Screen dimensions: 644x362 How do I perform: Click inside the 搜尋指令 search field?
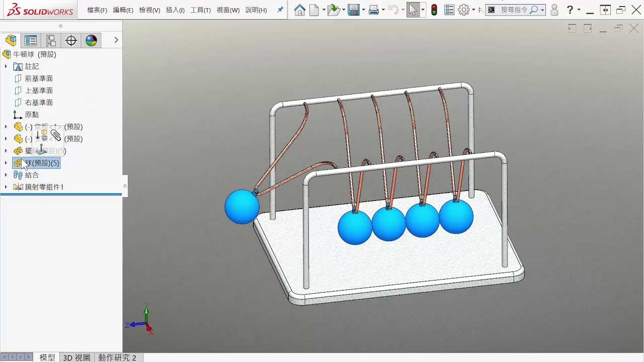[x=513, y=10]
